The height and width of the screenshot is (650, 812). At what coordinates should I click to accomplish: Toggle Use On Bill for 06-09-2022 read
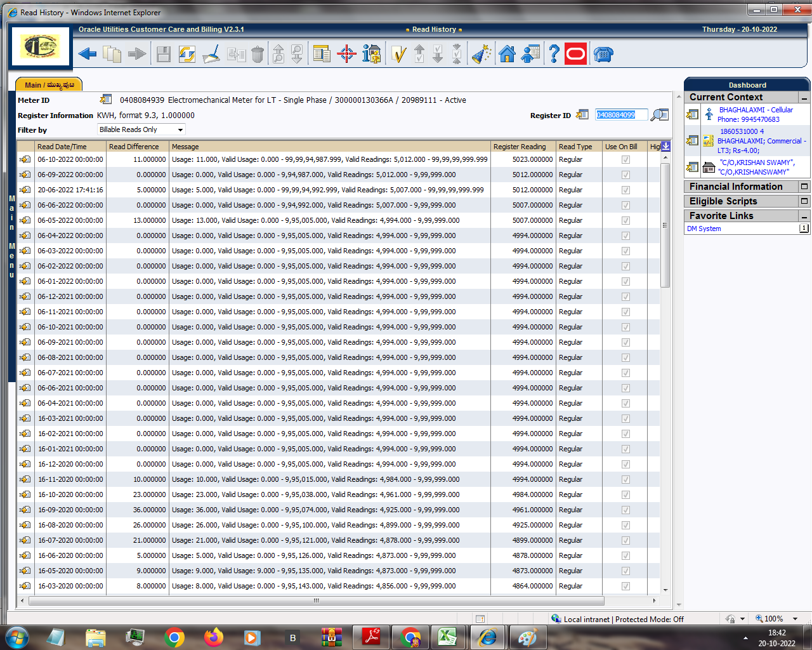(x=625, y=175)
